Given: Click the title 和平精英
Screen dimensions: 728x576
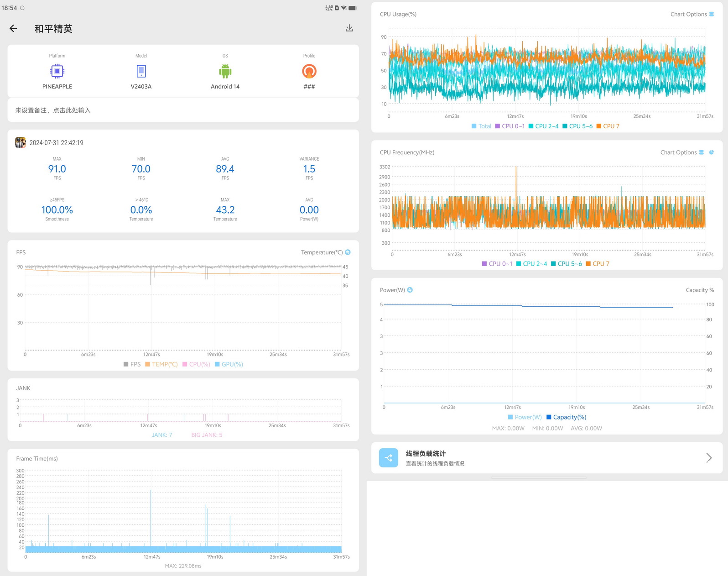Looking at the screenshot, I should (53, 29).
